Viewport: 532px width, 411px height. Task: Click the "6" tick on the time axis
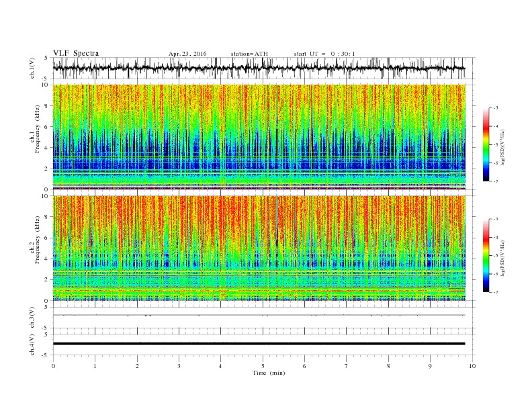[304, 366]
